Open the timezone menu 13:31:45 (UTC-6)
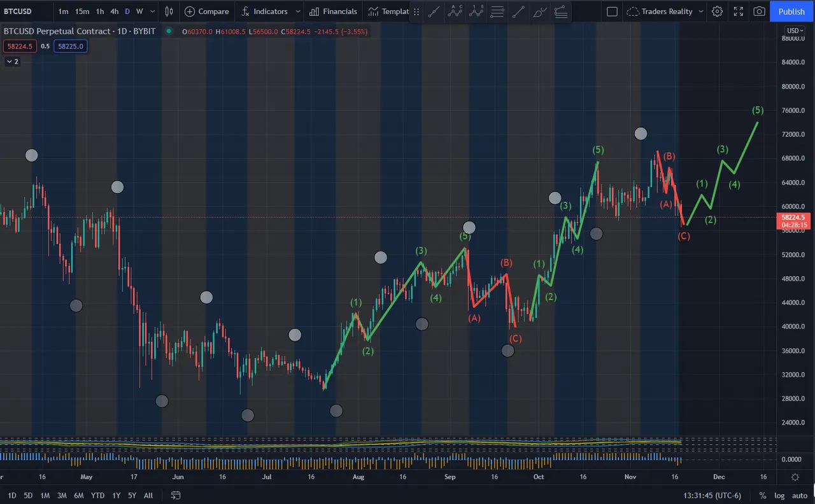Viewport: 815px width, 504px height. pos(712,495)
